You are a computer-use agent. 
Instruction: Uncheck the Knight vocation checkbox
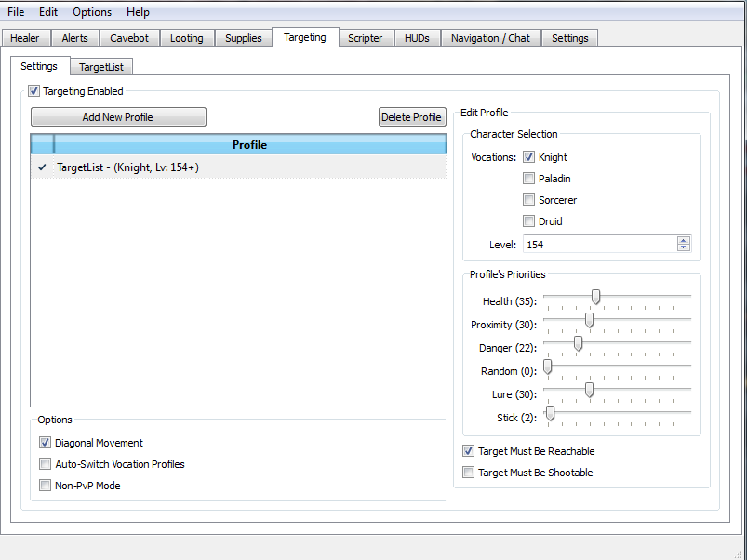click(x=528, y=157)
